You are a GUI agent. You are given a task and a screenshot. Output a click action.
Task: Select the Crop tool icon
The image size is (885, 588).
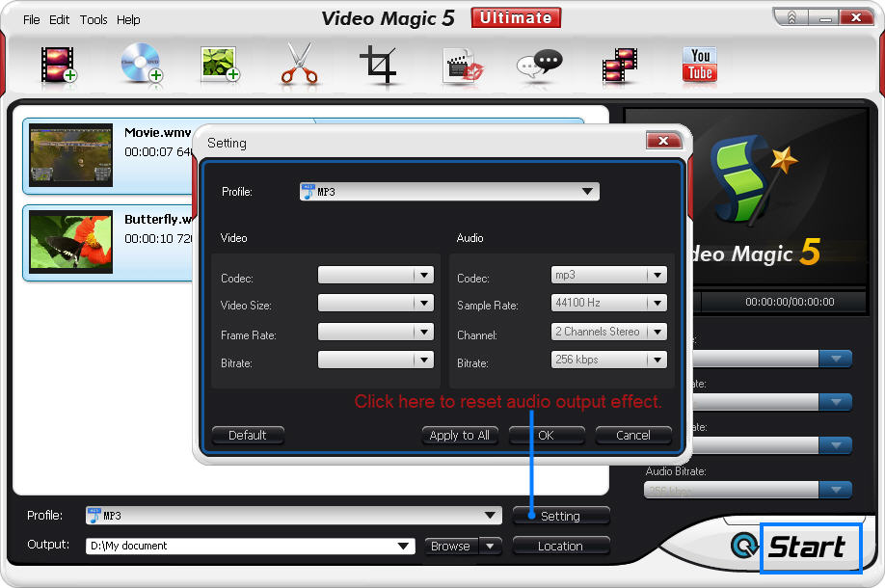click(378, 65)
